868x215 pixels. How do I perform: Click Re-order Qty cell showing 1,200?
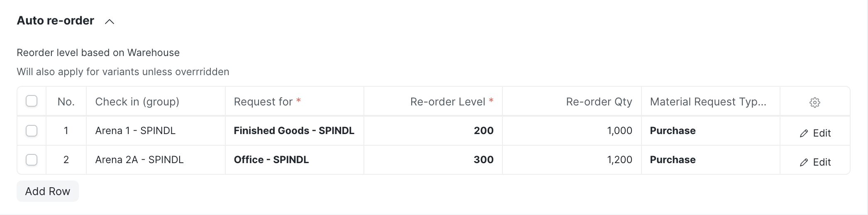click(x=619, y=160)
